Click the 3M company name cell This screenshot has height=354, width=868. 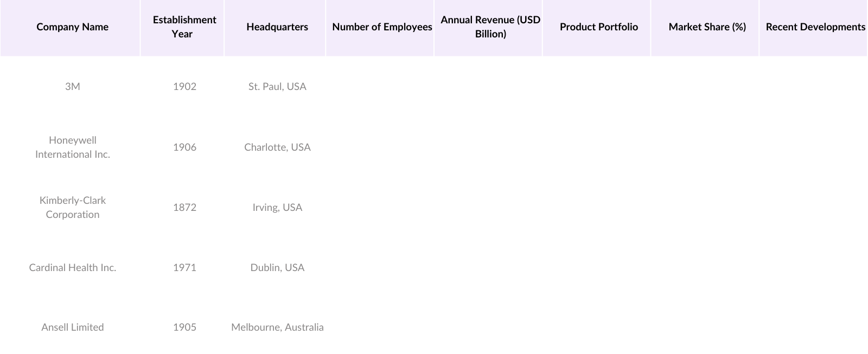(x=72, y=87)
